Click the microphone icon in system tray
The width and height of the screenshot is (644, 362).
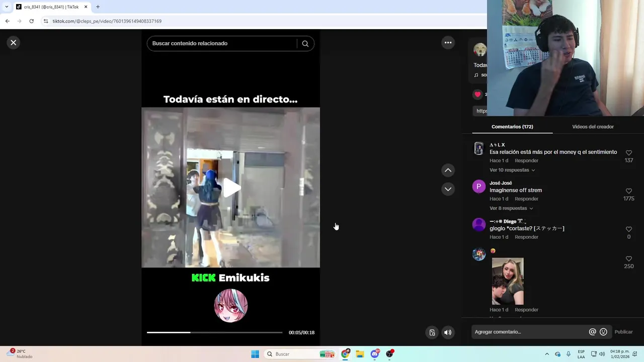point(569,354)
